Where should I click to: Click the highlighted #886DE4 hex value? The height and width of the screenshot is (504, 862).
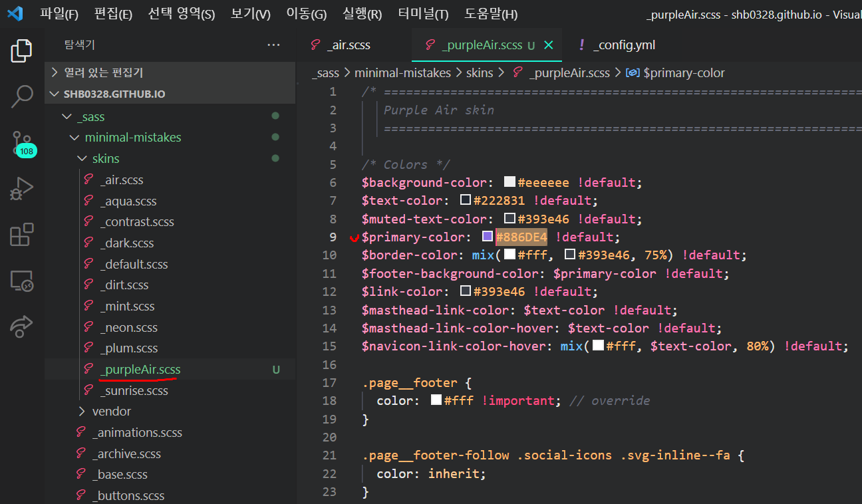click(521, 237)
